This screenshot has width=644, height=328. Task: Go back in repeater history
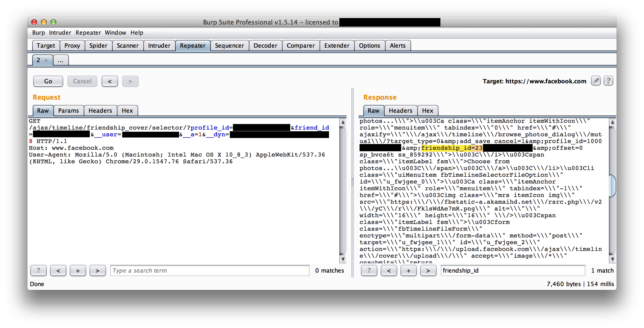(109, 81)
